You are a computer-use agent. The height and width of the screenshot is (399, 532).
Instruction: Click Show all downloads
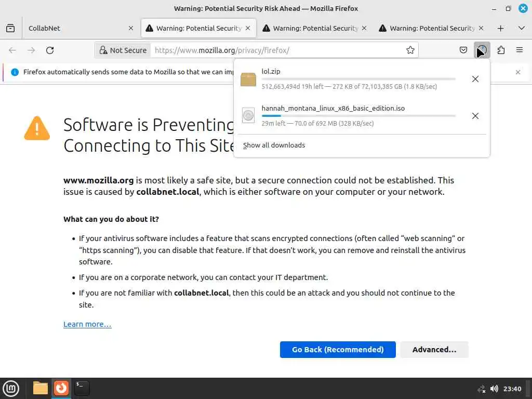click(x=274, y=145)
